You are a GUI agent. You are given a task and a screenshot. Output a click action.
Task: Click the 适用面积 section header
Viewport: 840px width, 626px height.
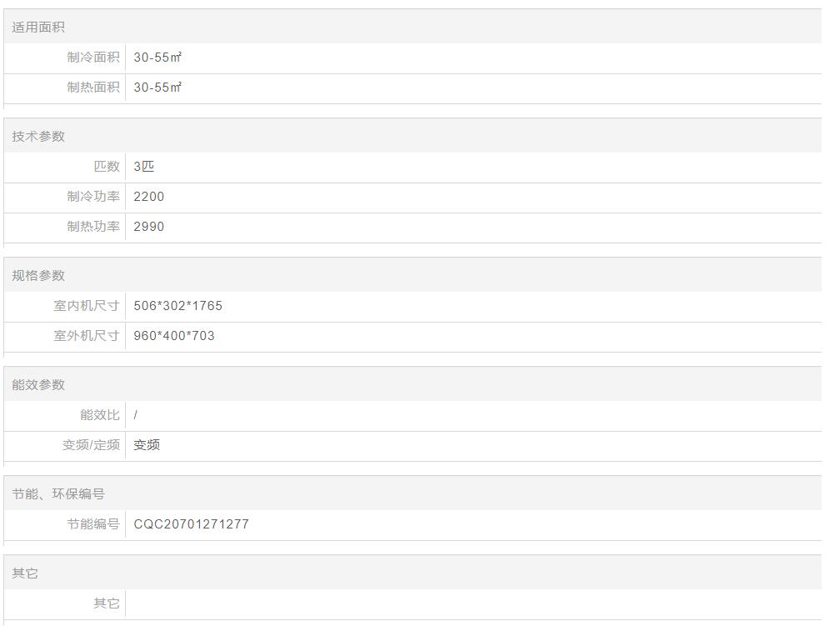tap(38, 28)
